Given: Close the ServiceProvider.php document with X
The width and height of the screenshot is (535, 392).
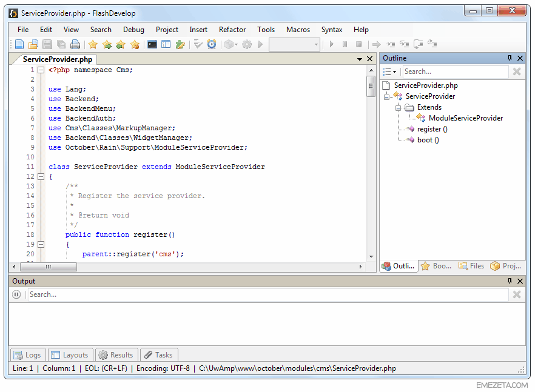Looking at the screenshot, I should tap(369, 59).
